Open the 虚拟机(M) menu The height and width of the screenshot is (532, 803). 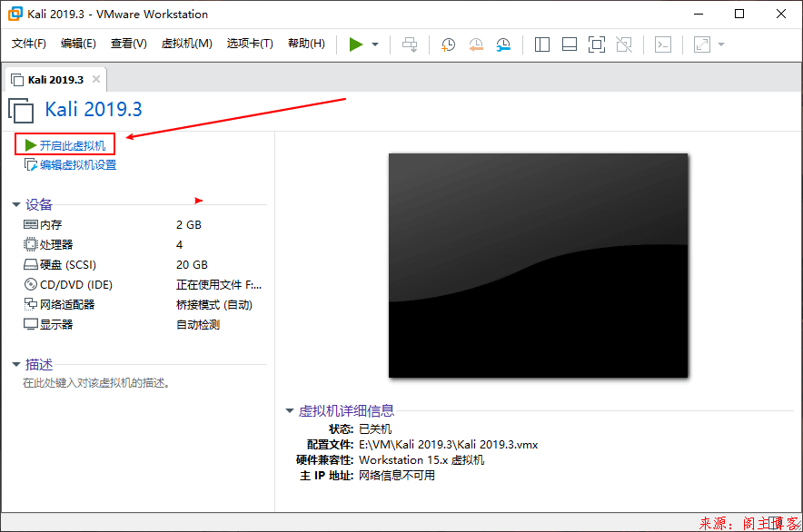pyautogui.click(x=186, y=44)
